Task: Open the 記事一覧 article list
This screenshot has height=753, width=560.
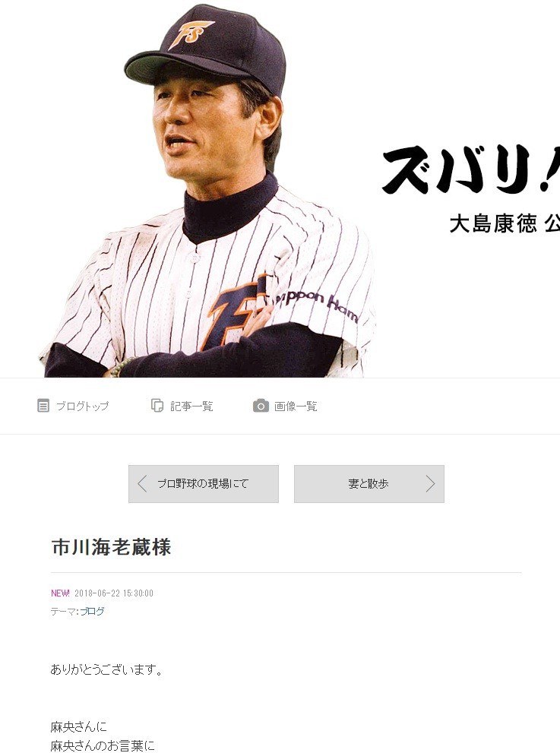Action: pos(182,406)
